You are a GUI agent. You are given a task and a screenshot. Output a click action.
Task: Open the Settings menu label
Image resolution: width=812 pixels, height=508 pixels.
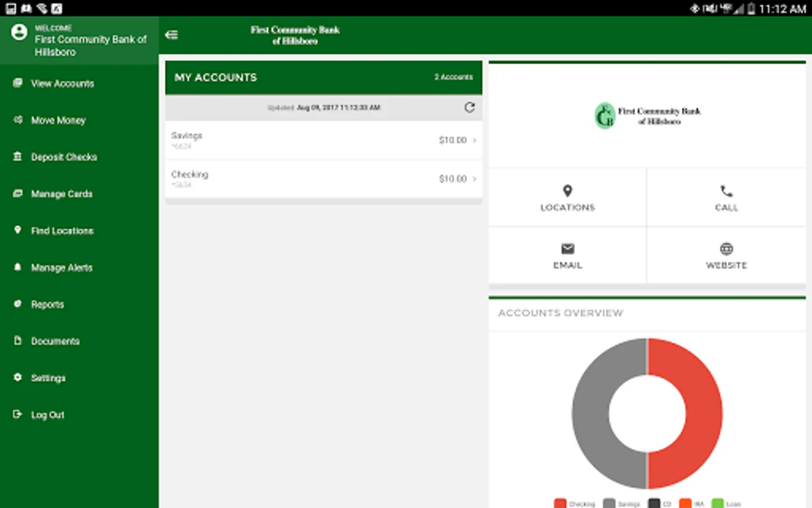click(x=48, y=378)
